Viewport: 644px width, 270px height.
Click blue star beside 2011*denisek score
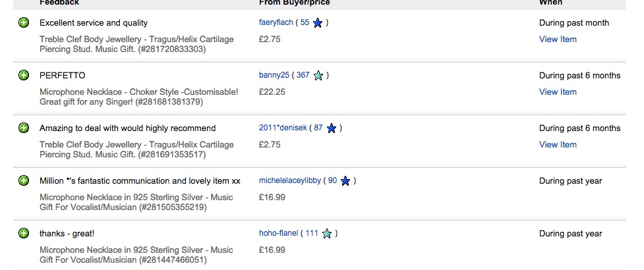tap(332, 128)
